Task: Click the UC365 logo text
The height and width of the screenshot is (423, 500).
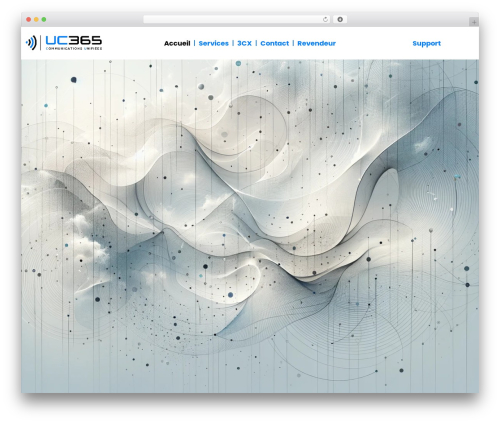Action: coord(73,40)
